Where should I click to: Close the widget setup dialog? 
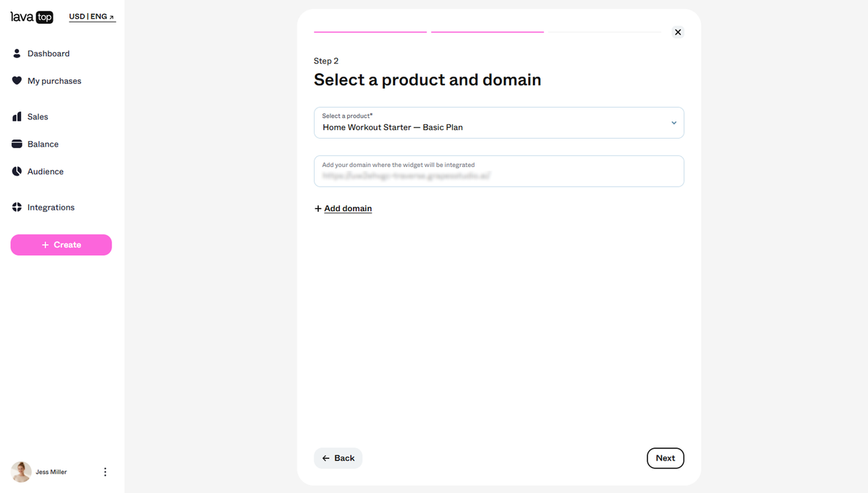pos(678,32)
